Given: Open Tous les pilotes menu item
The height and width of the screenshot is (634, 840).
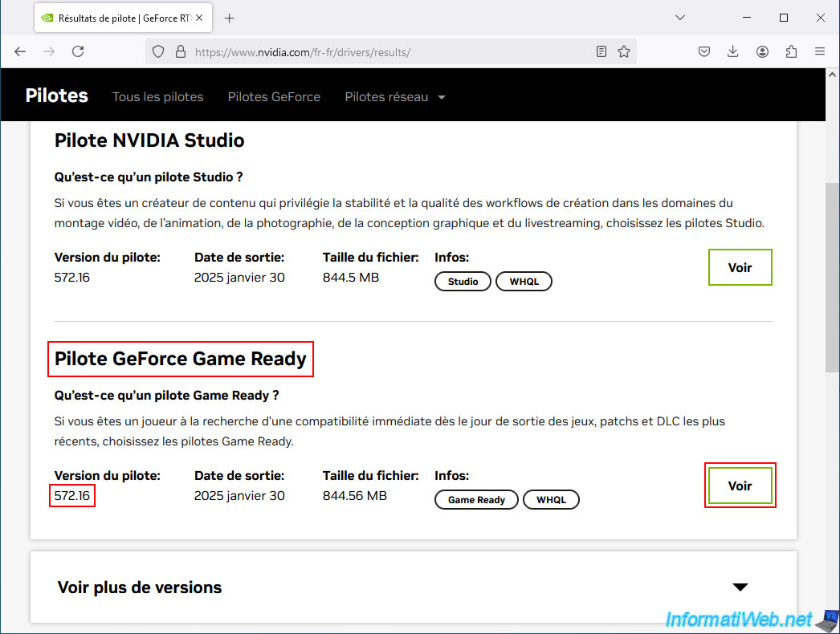Looking at the screenshot, I should (x=158, y=97).
